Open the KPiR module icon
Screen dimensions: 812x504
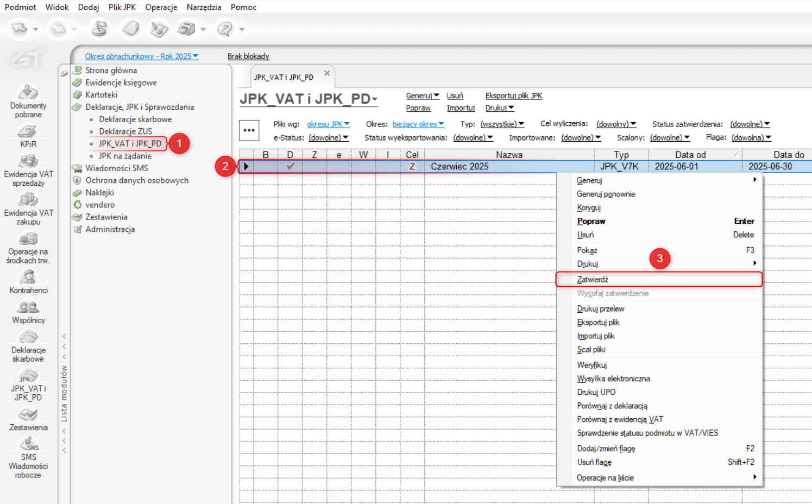(28, 131)
